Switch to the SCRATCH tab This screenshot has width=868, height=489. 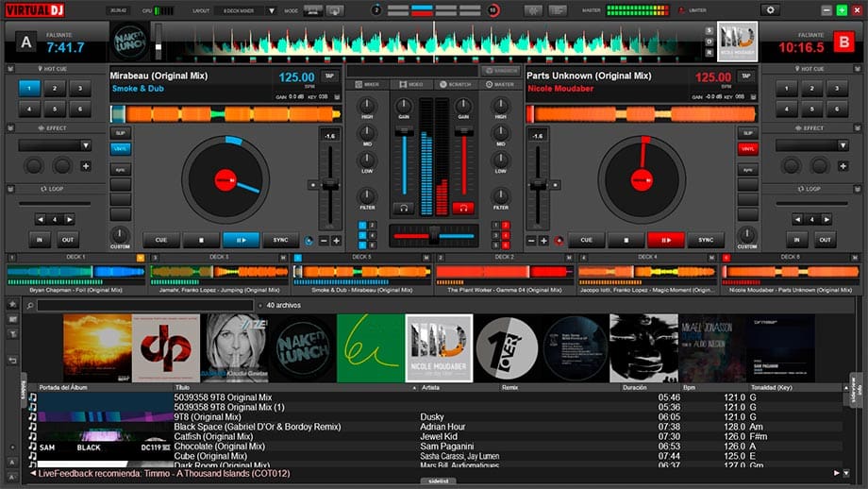[x=456, y=84]
